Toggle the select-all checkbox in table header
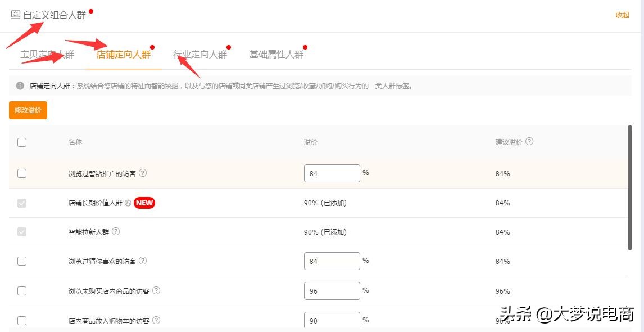This screenshot has width=644, height=332. (22, 142)
